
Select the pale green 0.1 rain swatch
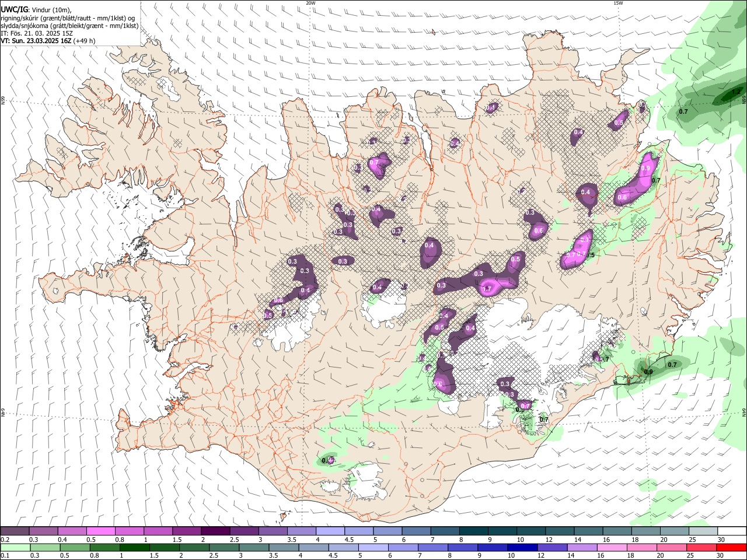click(x=15, y=547)
